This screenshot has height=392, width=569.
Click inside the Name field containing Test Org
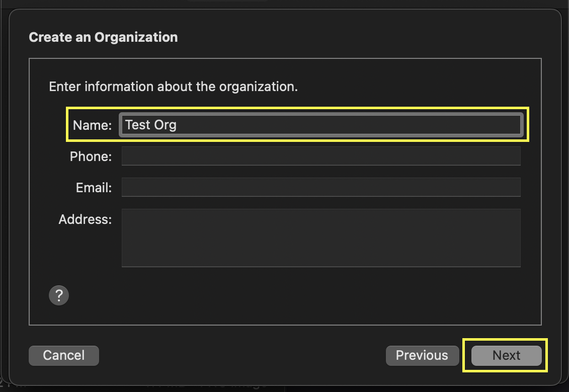pyautogui.click(x=321, y=125)
